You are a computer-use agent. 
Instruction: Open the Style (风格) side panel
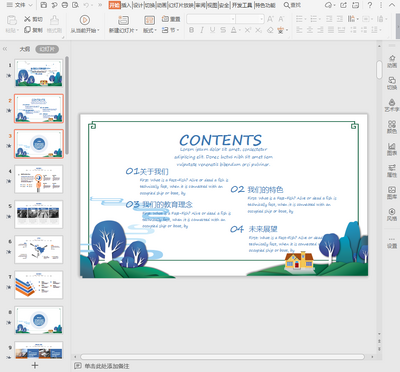coord(392,215)
